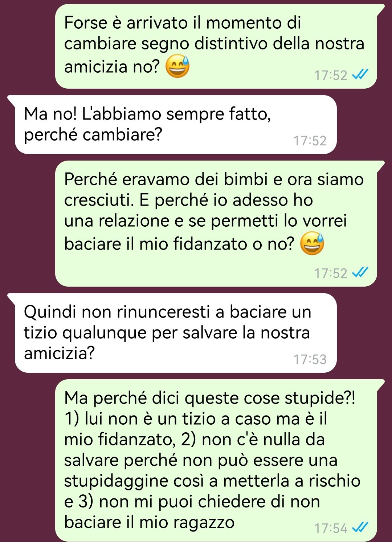Tap the line 'tizio qualunque per salvare la nostra'
392x542 pixels.
click(x=167, y=332)
